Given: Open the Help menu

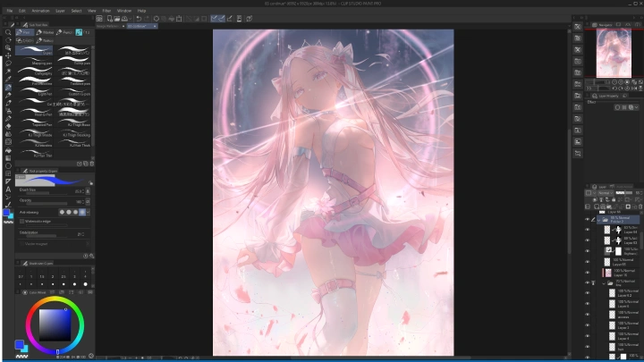Looking at the screenshot, I should tap(141, 11).
